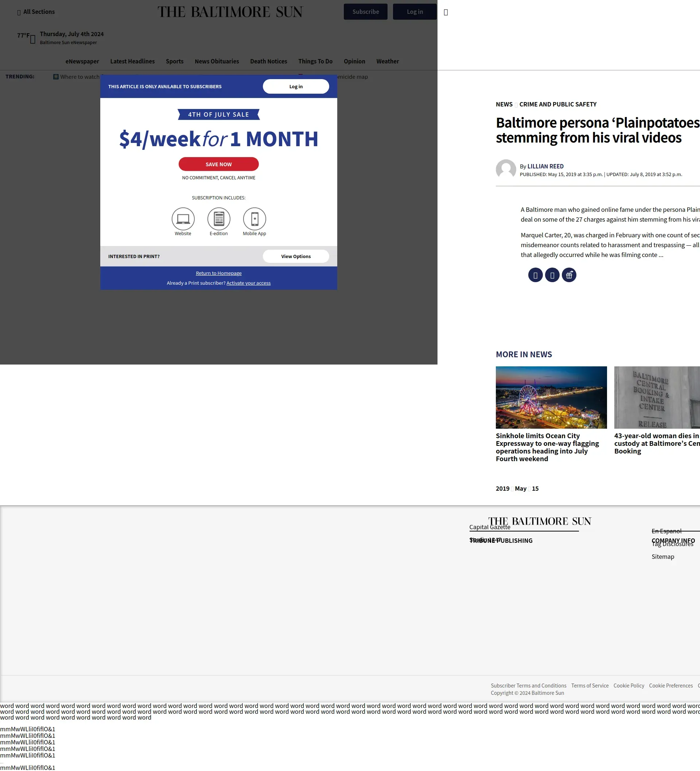Screen dimensions: 700x771
Task: Open the Sports section
Action: coord(174,61)
